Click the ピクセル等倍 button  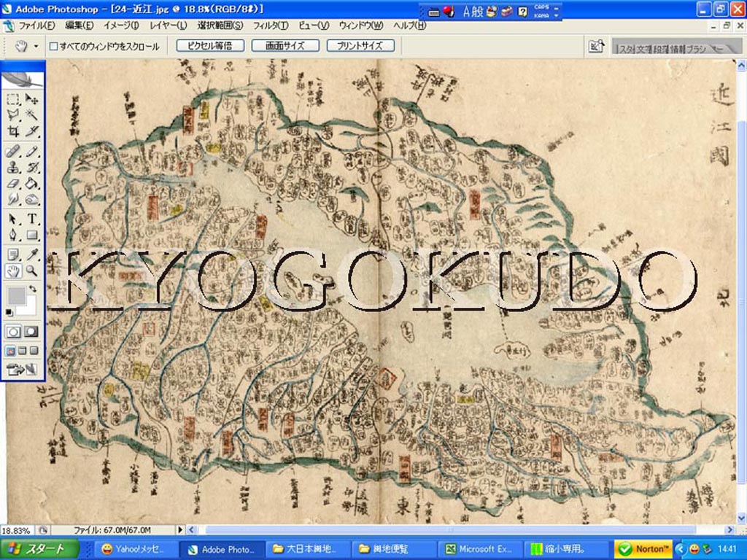click(x=210, y=46)
